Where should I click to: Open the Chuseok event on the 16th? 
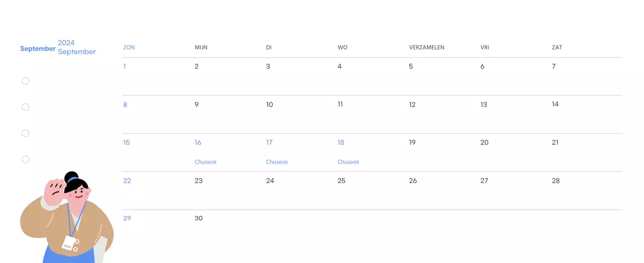206,162
